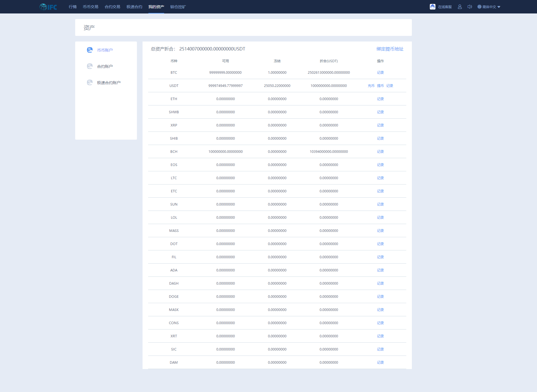Open 记录 for the DASH row

(x=380, y=283)
